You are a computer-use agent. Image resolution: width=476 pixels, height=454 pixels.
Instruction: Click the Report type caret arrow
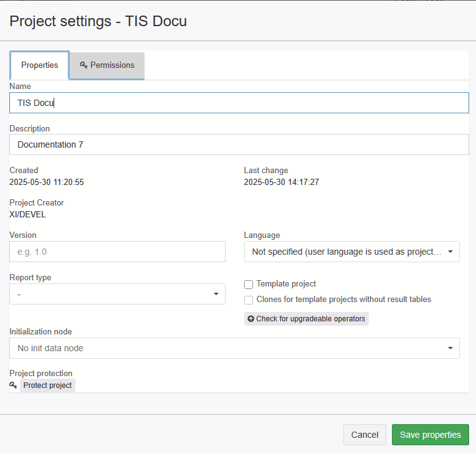pyautogui.click(x=216, y=294)
